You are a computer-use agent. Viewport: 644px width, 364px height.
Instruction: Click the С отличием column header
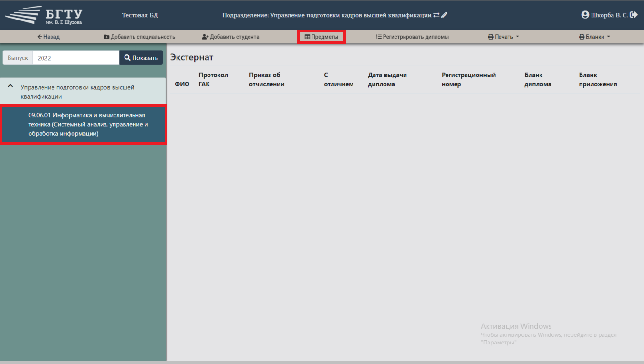339,80
